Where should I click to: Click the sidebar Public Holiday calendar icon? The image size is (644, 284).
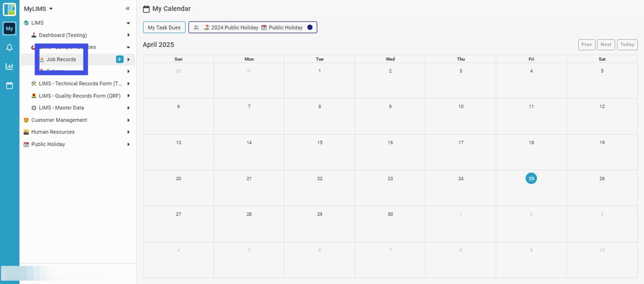(27, 144)
